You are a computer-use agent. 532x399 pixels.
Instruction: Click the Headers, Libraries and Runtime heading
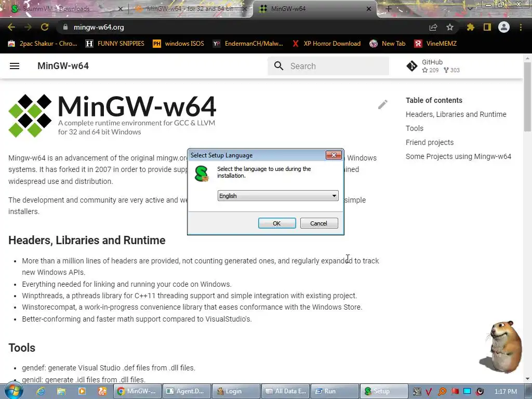coord(87,240)
